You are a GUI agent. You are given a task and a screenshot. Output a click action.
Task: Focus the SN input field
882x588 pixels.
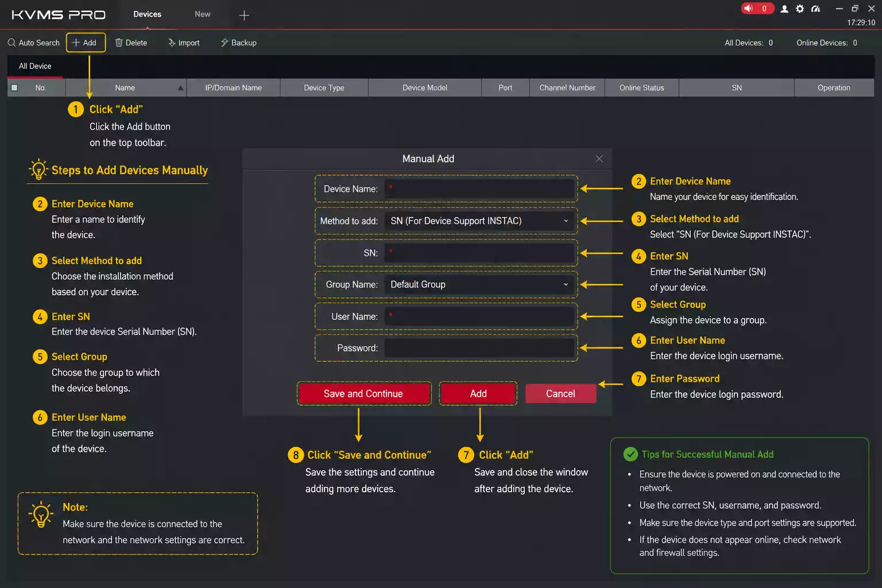pos(480,253)
